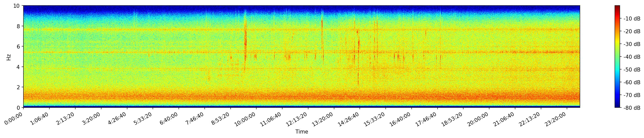Viewport: 644px width, 138px height.
Task: Click the dark blue bottom of colorbar
Action: (617, 106)
